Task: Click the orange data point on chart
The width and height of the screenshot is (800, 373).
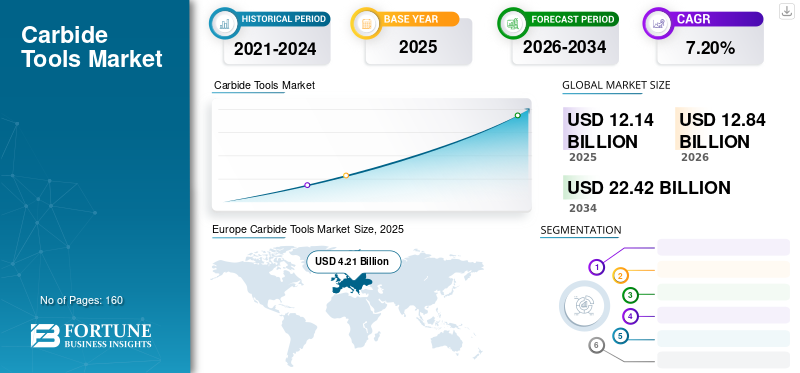Action: 346,175
